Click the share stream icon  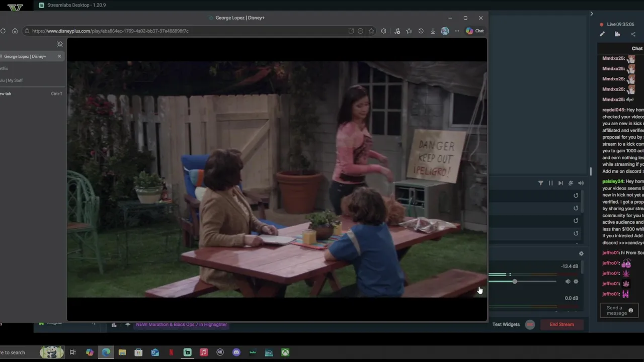tap(633, 34)
